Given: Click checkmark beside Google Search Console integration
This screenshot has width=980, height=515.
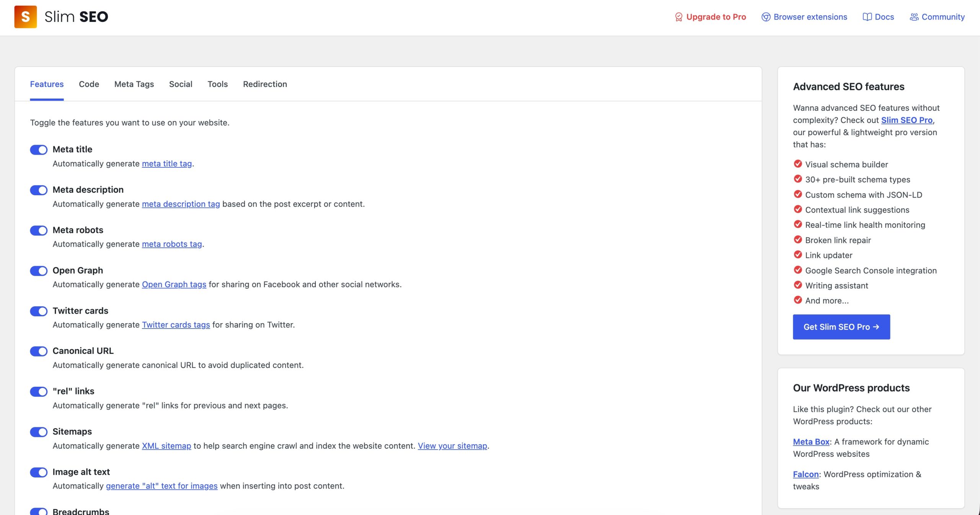Looking at the screenshot, I should click(798, 270).
